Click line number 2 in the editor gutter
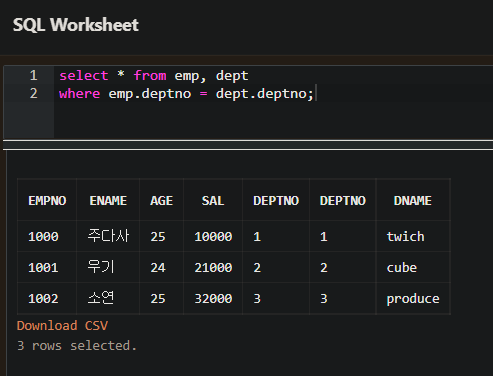The image size is (493, 376). (x=33, y=93)
